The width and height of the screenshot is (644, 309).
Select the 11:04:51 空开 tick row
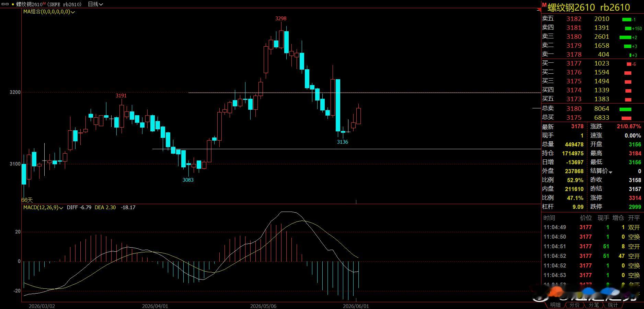[x=592, y=247]
